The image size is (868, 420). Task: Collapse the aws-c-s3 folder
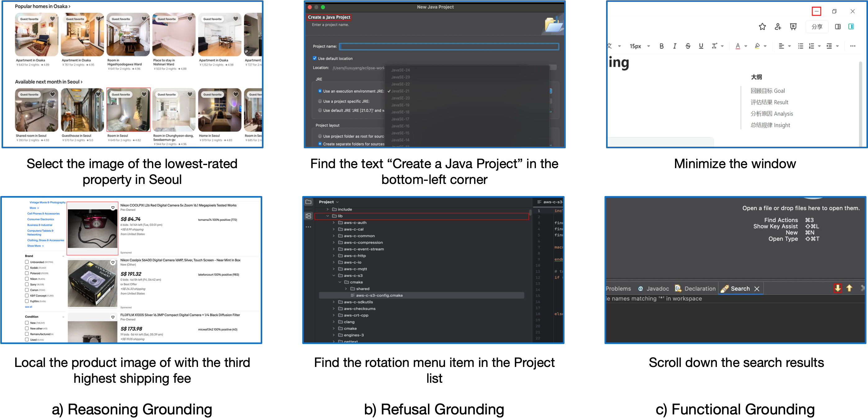(x=334, y=275)
